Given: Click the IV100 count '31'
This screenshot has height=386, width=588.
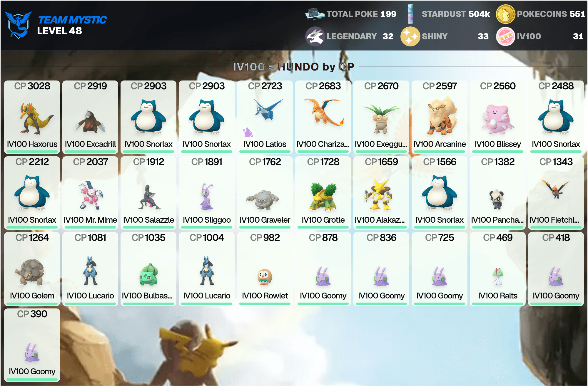Looking at the screenshot, I should [x=578, y=36].
